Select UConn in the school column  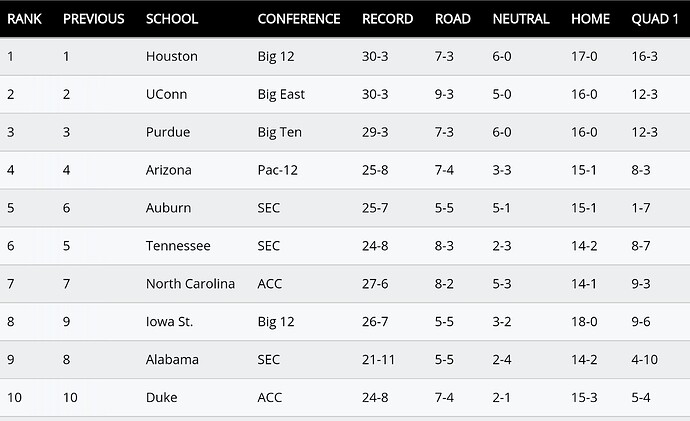[166, 94]
